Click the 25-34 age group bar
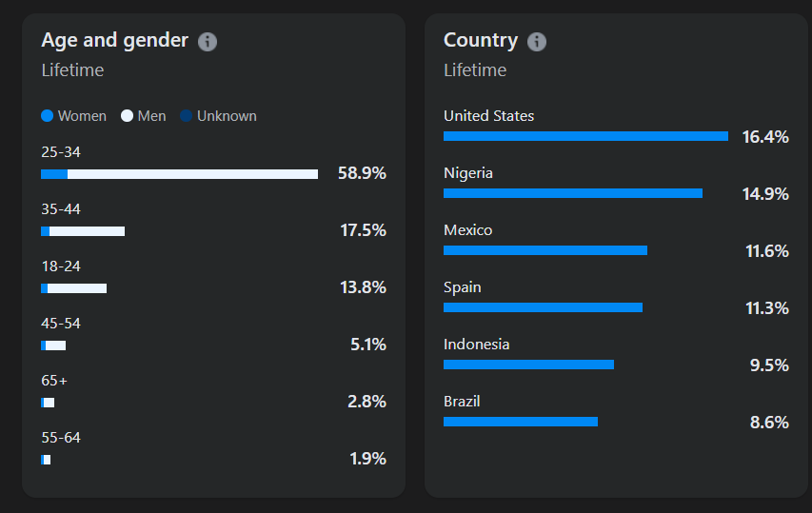The height and width of the screenshot is (513, 812). [179, 174]
